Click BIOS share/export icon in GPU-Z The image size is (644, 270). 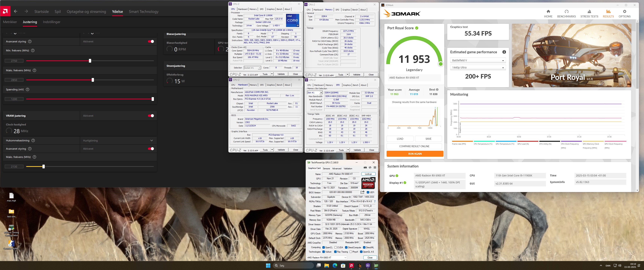362,192
